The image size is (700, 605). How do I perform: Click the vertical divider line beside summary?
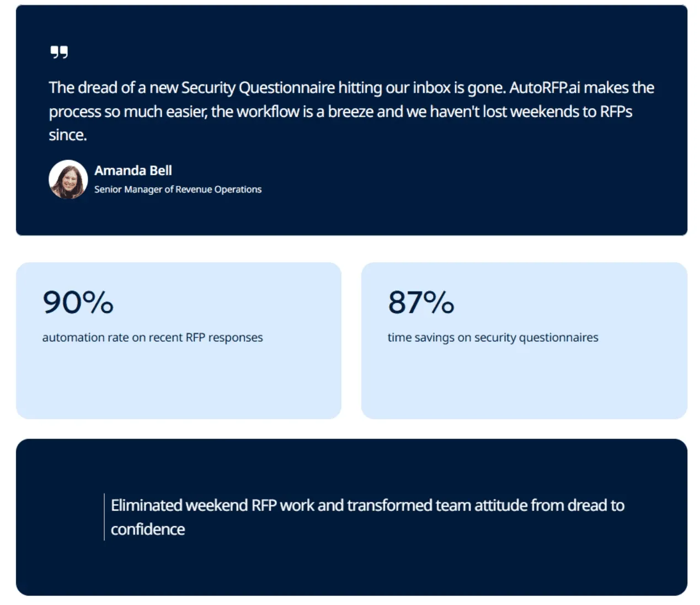coord(104,517)
